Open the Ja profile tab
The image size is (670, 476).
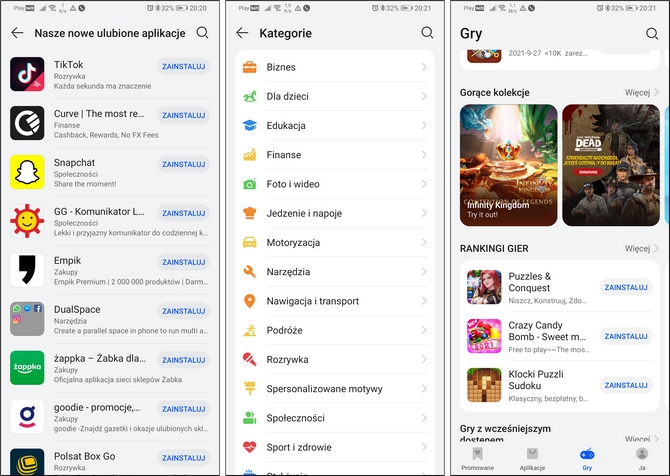[642, 459]
